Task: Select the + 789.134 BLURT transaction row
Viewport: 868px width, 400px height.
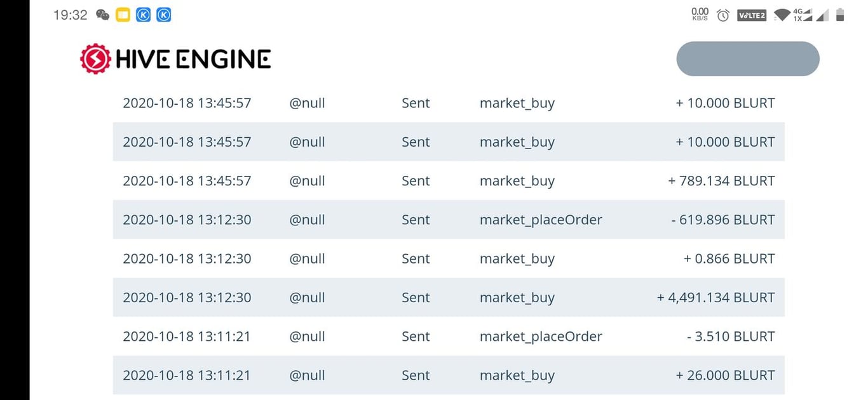Action: tap(449, 181)
